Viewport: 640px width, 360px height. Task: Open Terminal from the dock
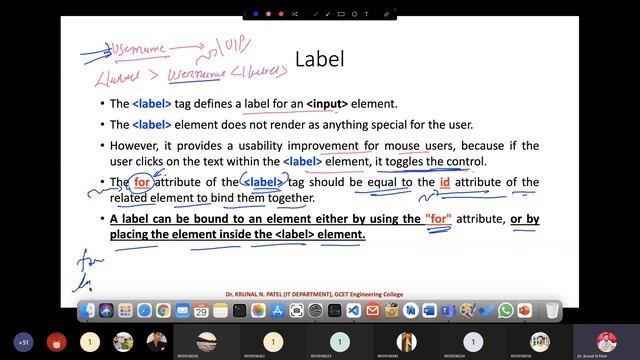[239, 311]
